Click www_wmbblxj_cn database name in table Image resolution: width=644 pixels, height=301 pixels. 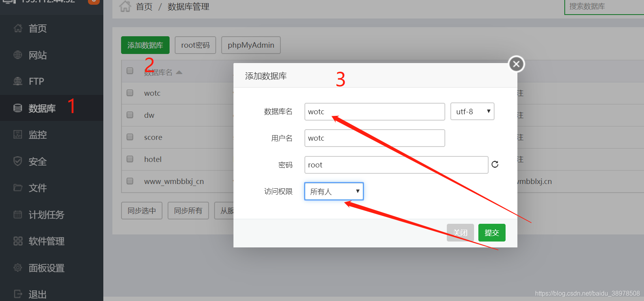pos(174,181)
